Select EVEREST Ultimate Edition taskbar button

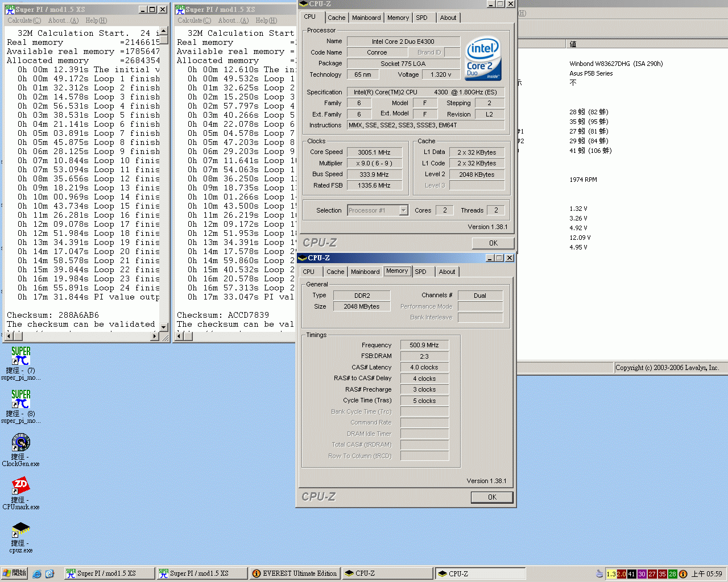(x=295, y=573)
